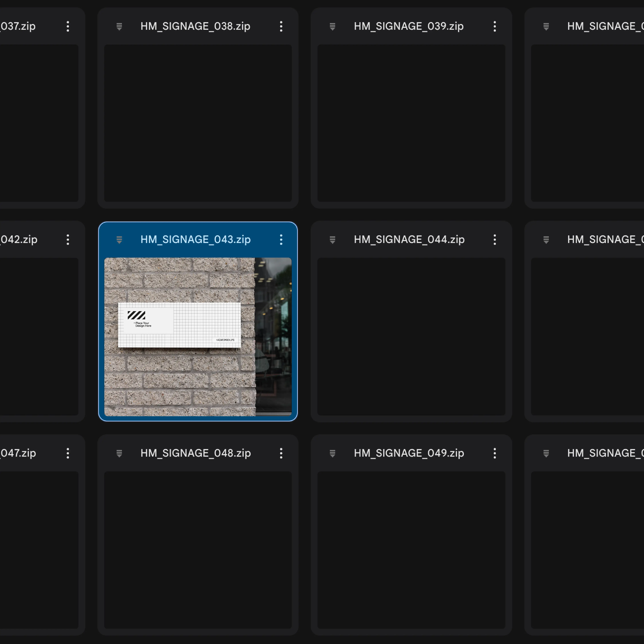
Task: Select the HM_SIGNAGE_039.zip file name
Action: click(x=409, y=26)
